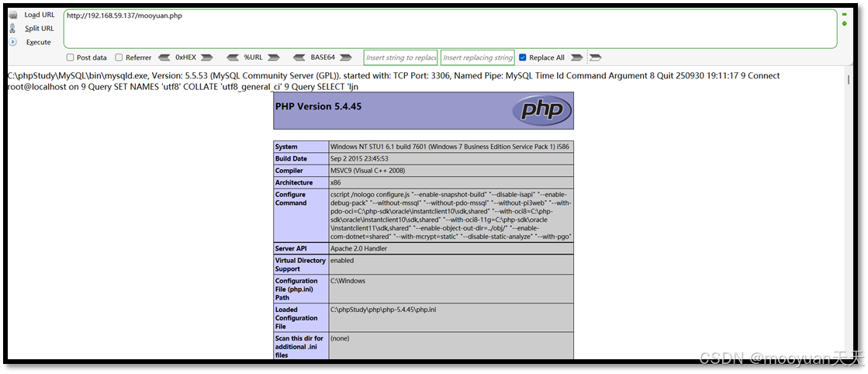Click the 'C:\Windows' path value

point(348,281)
